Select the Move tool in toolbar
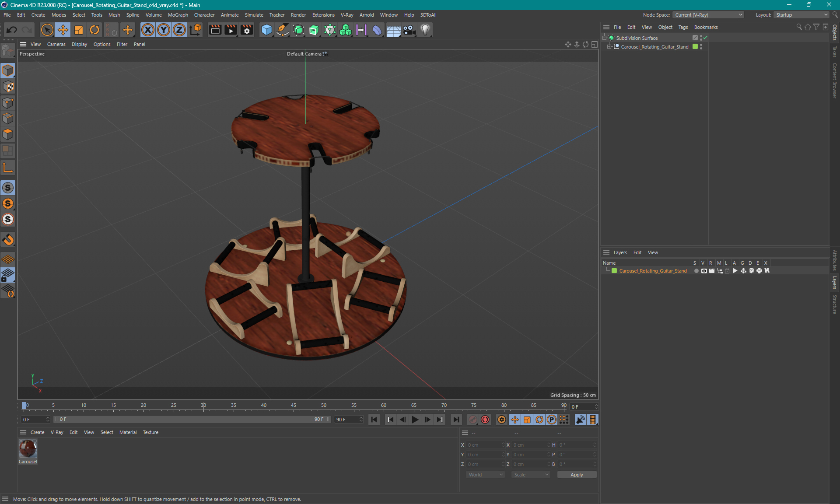The image size is (840, 504). tap(62, 29)
